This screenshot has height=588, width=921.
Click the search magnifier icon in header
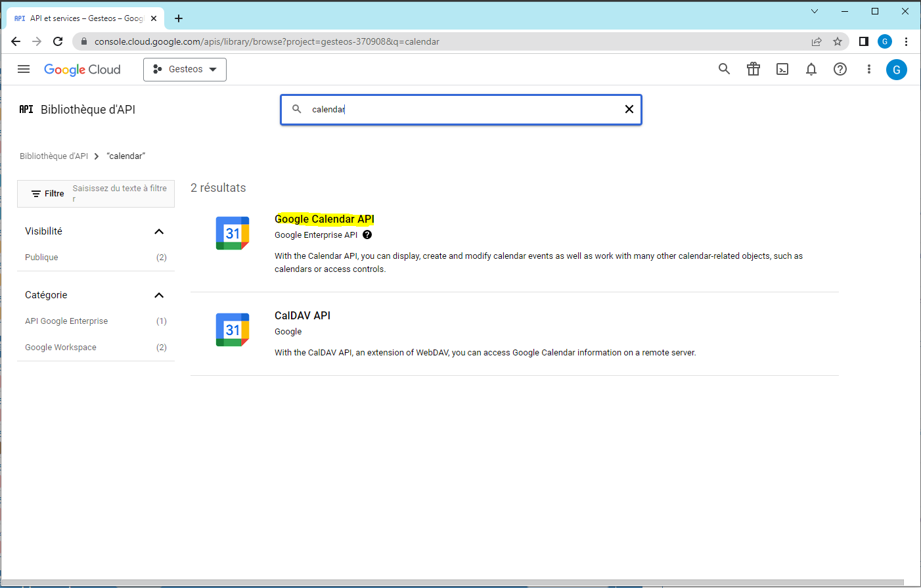(724, 69)
